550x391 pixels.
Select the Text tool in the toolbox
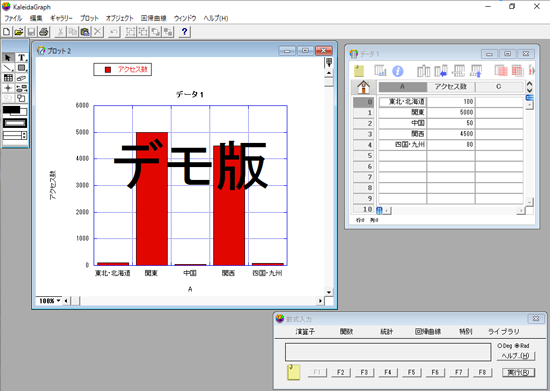click(x=21, y=58)
